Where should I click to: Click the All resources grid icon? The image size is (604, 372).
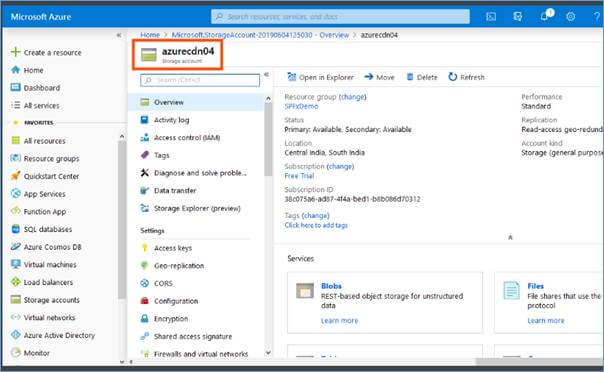point(15,140)
